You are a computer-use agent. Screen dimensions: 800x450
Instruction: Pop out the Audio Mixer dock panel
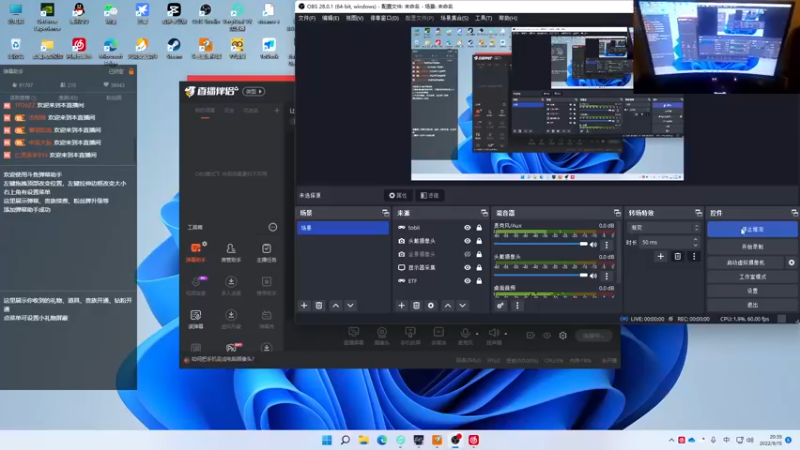(617, 213)
